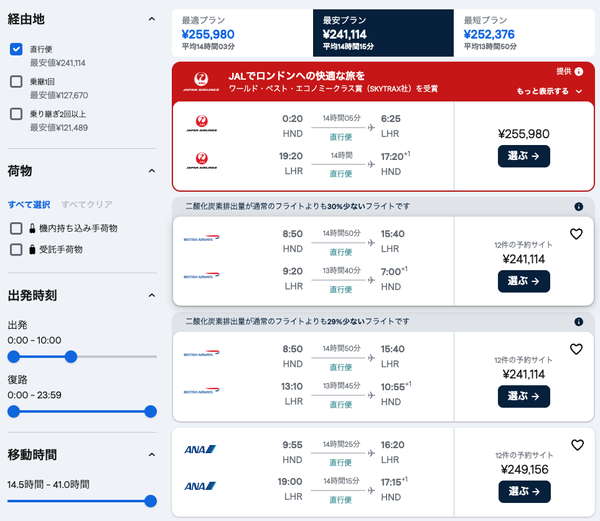Click 選ぶ for the ¥255,980 JAL flight
The height and width of the screenshot is (521, 600).
point(523,156)
